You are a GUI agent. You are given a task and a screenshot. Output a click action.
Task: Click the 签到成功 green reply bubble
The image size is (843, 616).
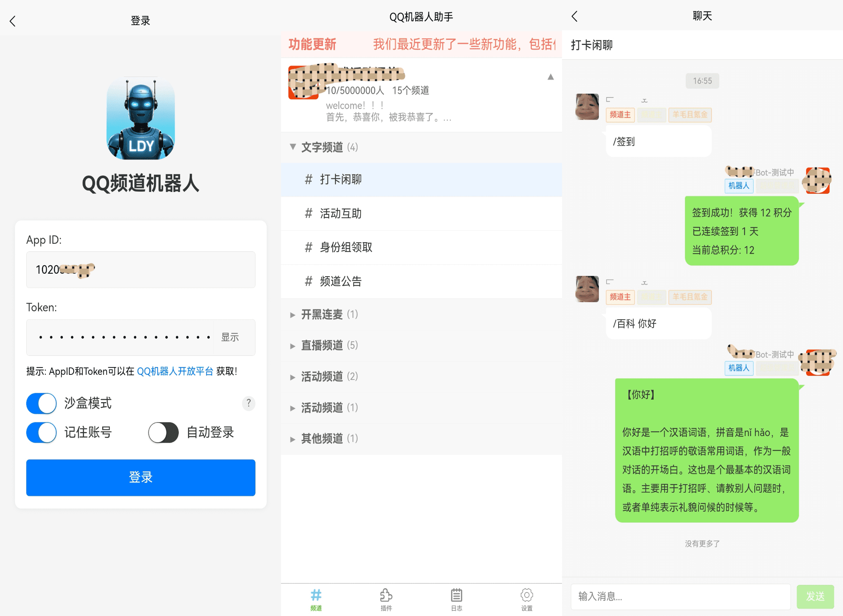click(x=742, y=231)
